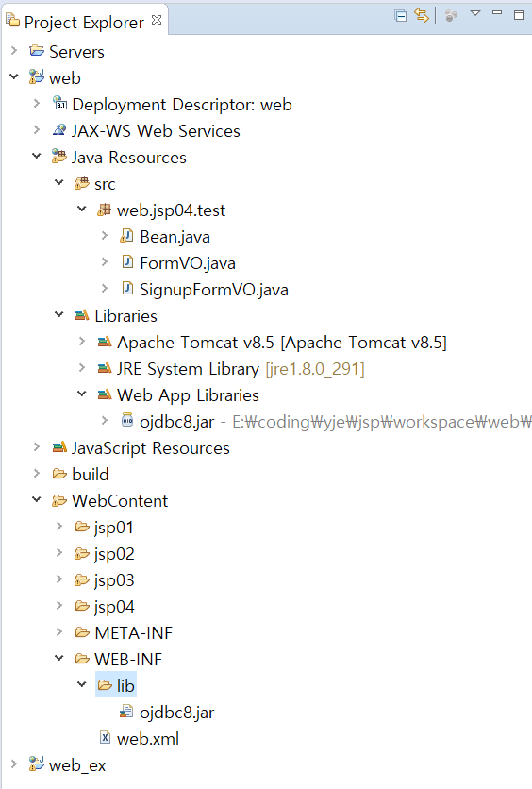This screenshot has height=789, width=532.
Task: Select the WEB-INF folder label
Action: (x=128, y=659)
